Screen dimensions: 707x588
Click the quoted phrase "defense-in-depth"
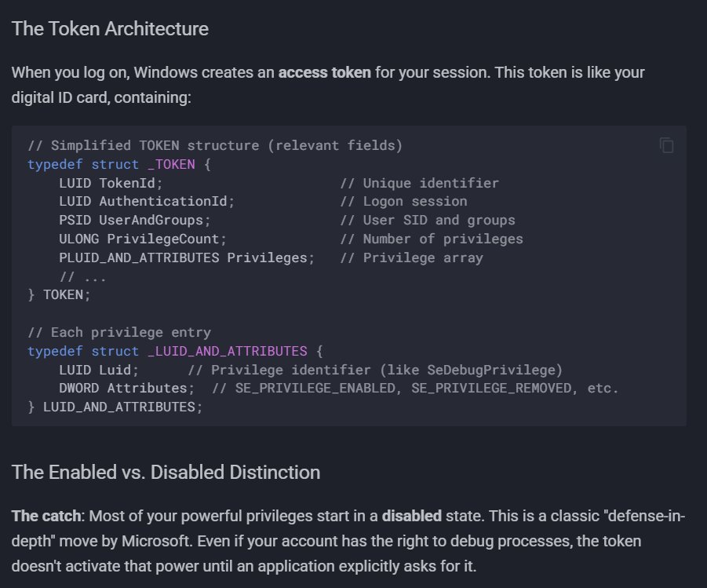[x=645, y=516]
